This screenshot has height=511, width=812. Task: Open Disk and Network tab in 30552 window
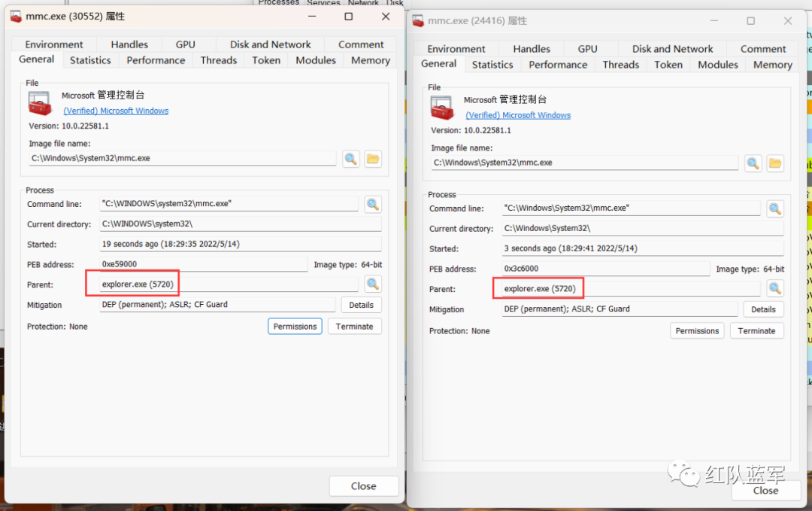(271, 44)
